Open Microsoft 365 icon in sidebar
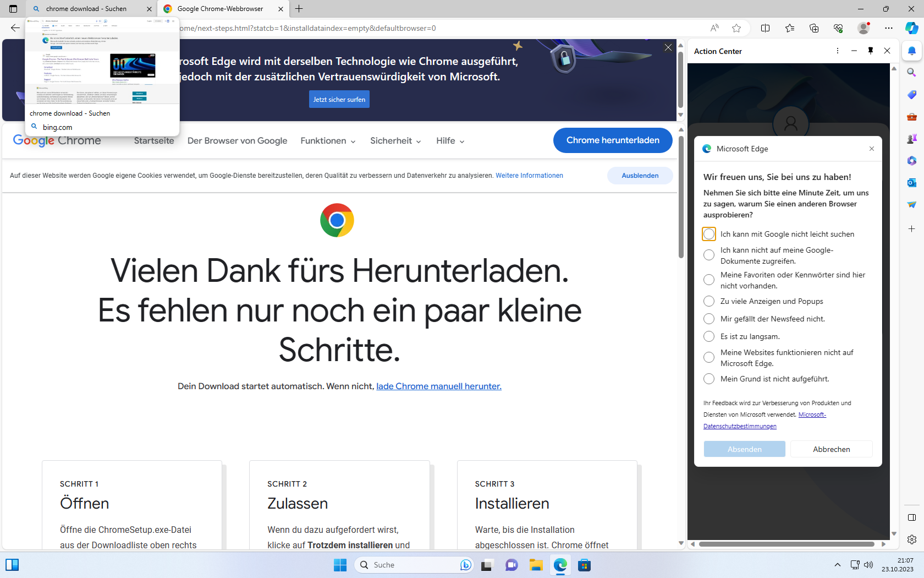 912,161
